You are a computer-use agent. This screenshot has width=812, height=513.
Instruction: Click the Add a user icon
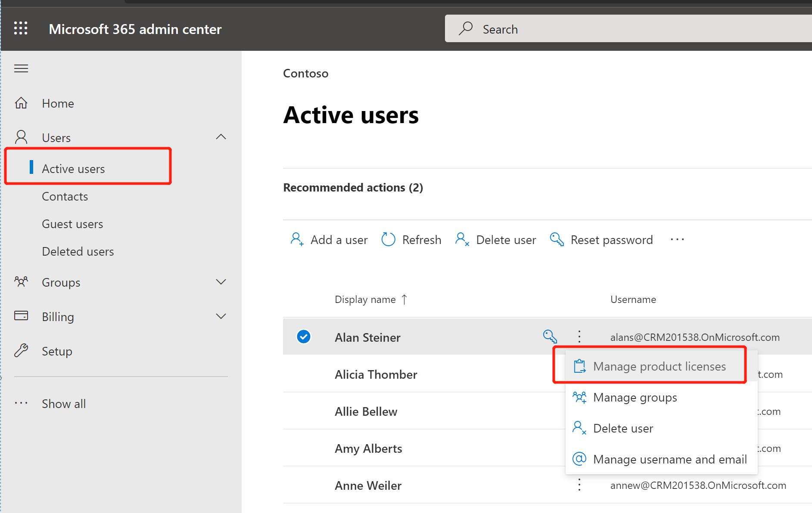[297, 239]
